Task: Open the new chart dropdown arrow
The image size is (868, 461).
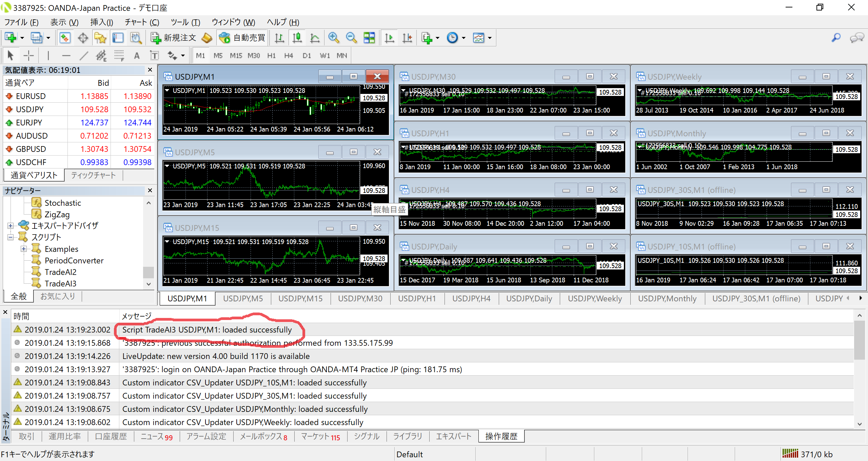Action: click(x=22, y=38)
